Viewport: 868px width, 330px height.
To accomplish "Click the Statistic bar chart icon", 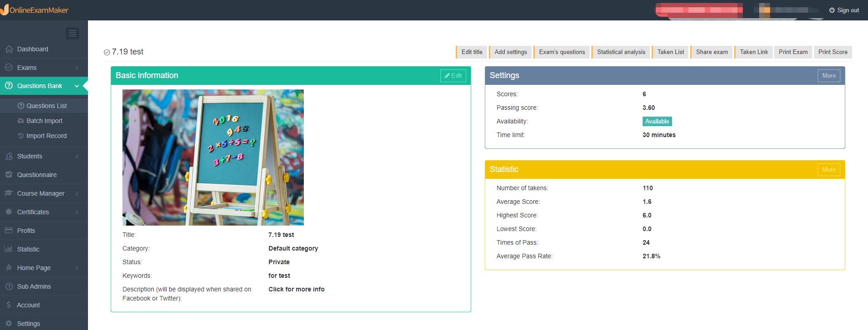I will pyautogui.click(x=9, y=249).
